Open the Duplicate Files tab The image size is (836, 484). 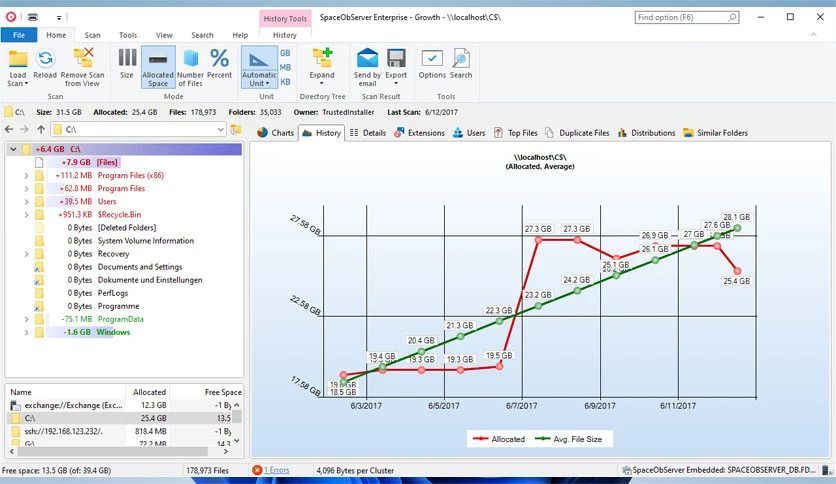577,133
